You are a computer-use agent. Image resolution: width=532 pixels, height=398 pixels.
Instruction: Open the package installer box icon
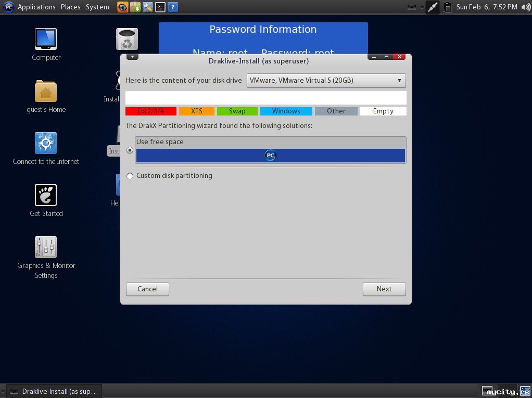pos(135,7)
